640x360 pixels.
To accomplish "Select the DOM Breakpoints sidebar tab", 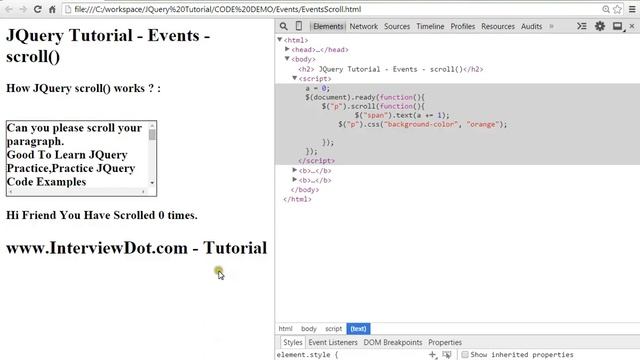I will coord(393,342).
